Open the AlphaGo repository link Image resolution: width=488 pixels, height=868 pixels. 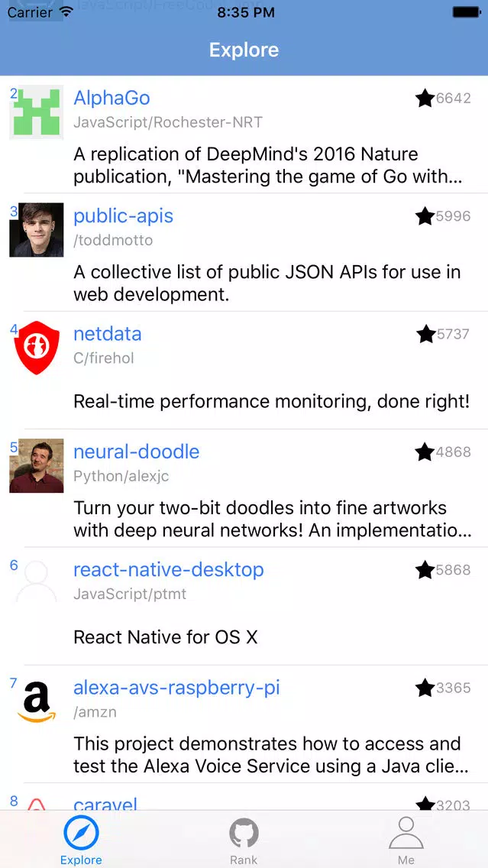pyautogui.click(x=111, y=98)
